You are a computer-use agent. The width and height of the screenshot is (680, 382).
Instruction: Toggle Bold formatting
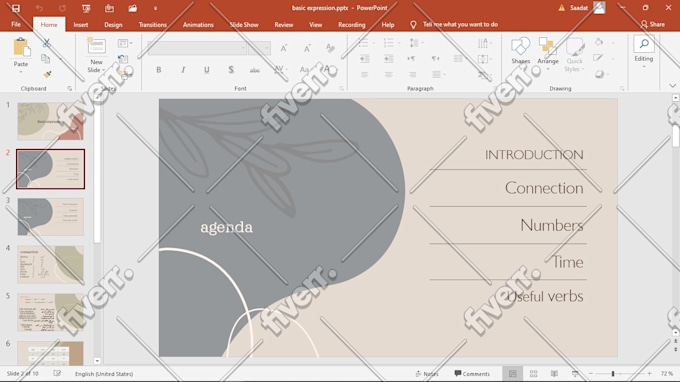point(159,70)
